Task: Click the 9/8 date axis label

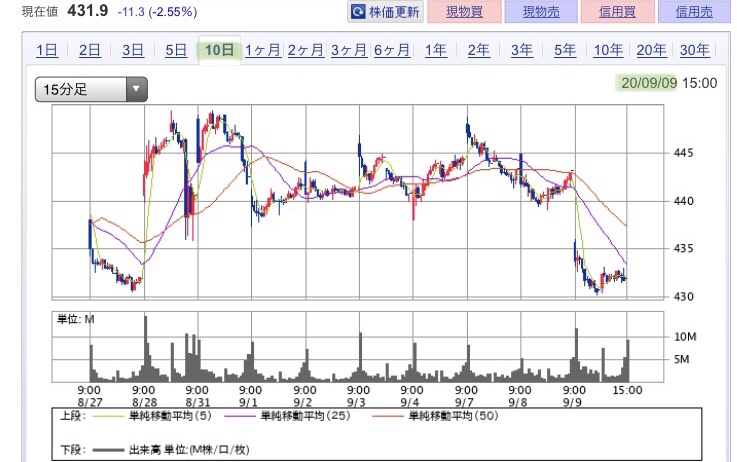Action: click(518, 403)
